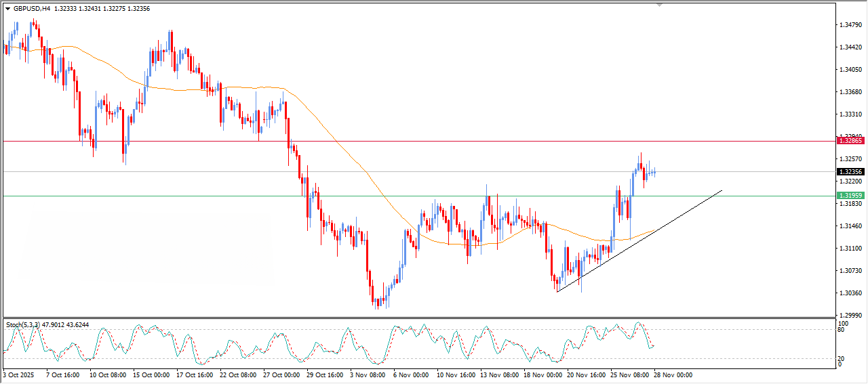
Task: Select the red 1.32865 price level tag
Action: [x=850, y=140]
